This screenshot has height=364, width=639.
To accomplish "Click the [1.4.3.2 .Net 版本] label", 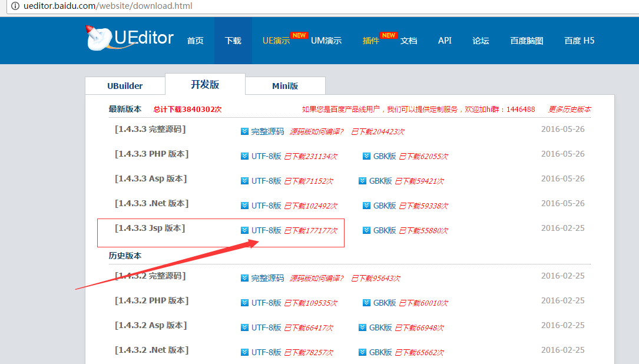I will [151, 350].
